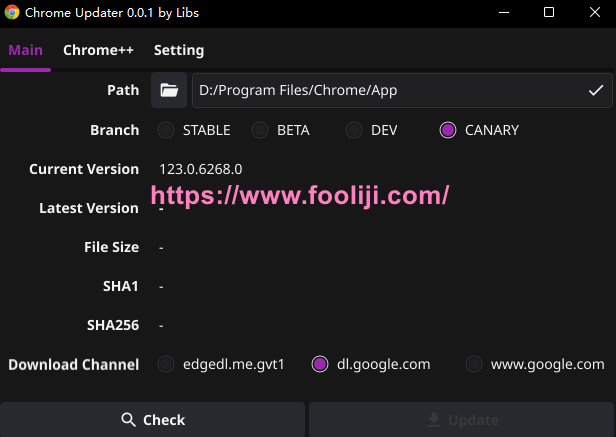This screenshot has width=616, height=437.
Task: Click the Chrome logo in the title bar
Action: 12,12
